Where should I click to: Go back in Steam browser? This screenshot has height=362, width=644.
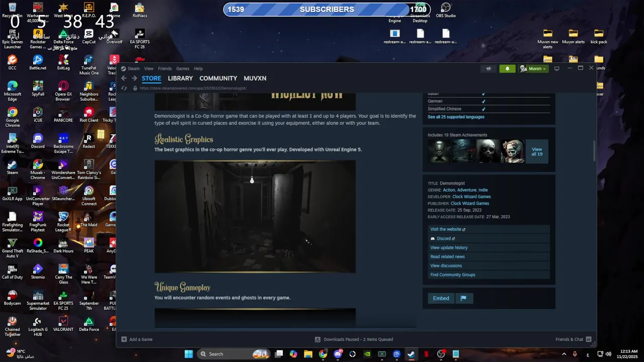[x=124, y=78]
